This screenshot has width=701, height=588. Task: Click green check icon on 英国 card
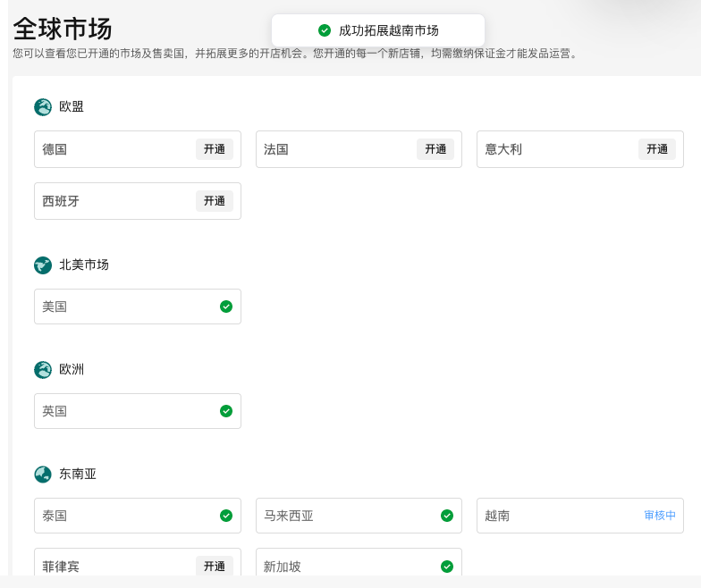pyautogui.click(x=226, y=411)
